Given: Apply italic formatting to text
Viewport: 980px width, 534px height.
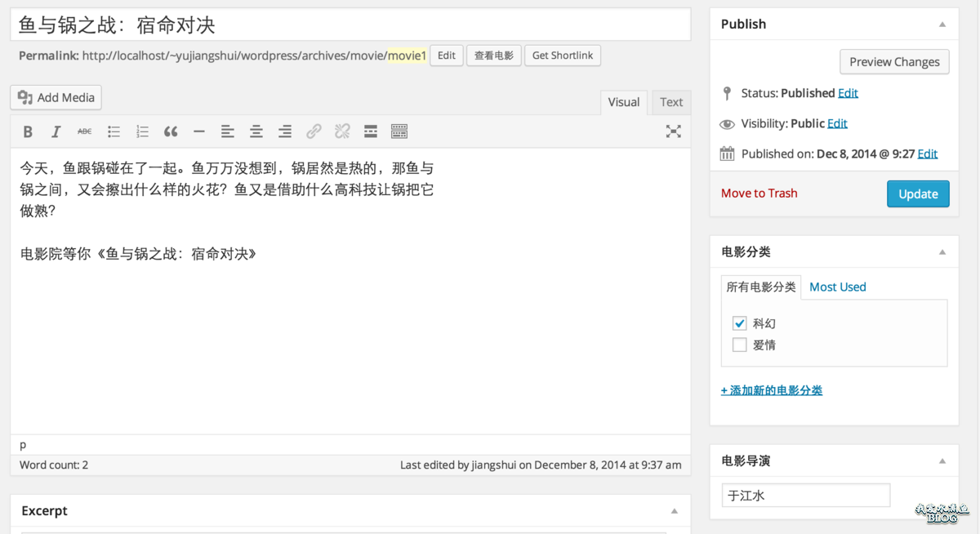Looking at the screenshot, I should (x=56, y=131).
